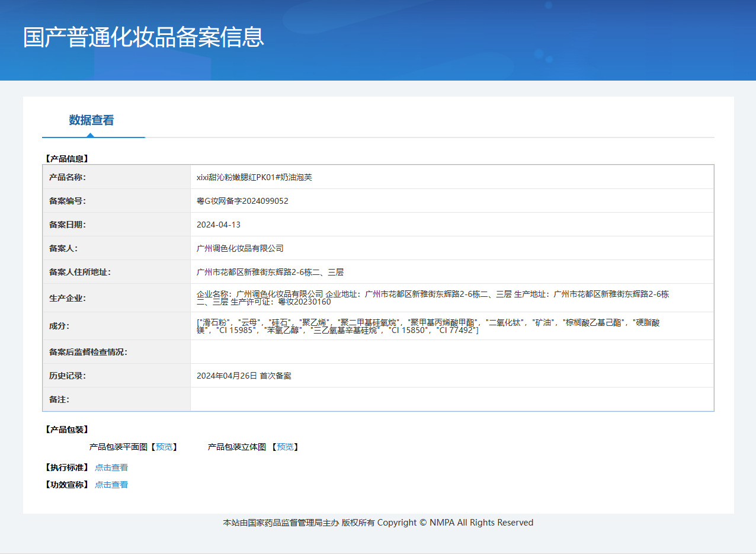
Task: Preview 产品包装平面图 via 预览 link
Action: pyautogui.click(x=163, y=447)
